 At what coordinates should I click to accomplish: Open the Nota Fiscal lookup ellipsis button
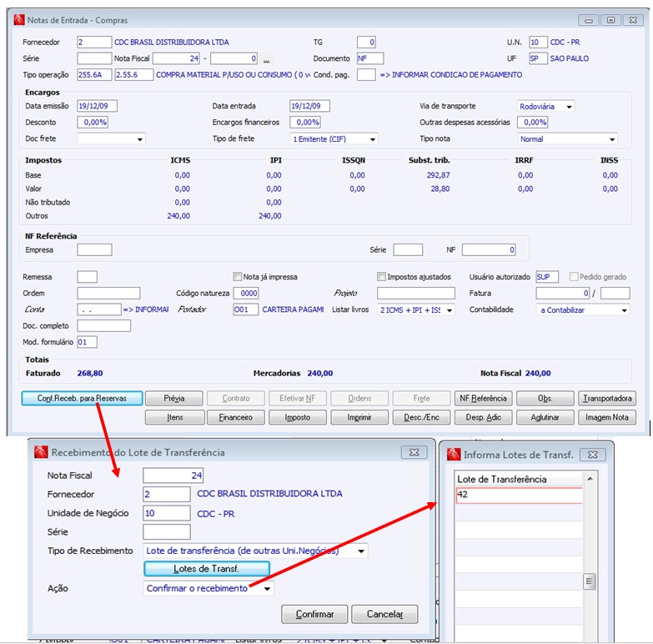tap(267, 58)
